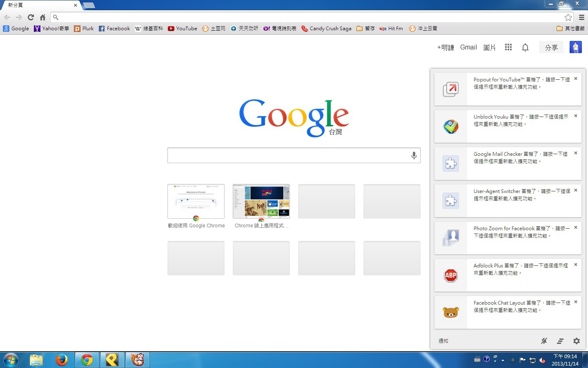
Task: Reload the current page
Action: 31,17
